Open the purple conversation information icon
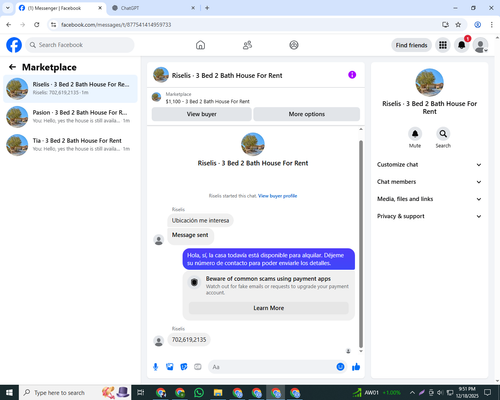 coord(352,75)
